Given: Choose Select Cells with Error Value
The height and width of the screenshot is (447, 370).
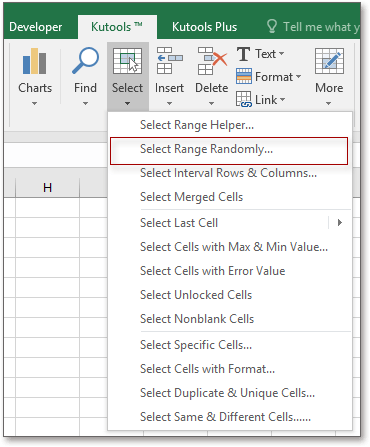Looking at the screenshot, I should click(x=230, y=271).
